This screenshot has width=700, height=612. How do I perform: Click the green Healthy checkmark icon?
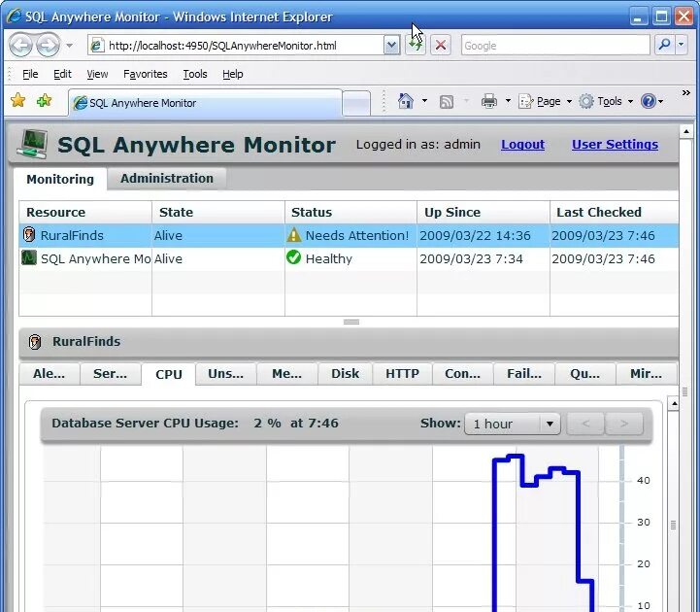tap(294, 257)
